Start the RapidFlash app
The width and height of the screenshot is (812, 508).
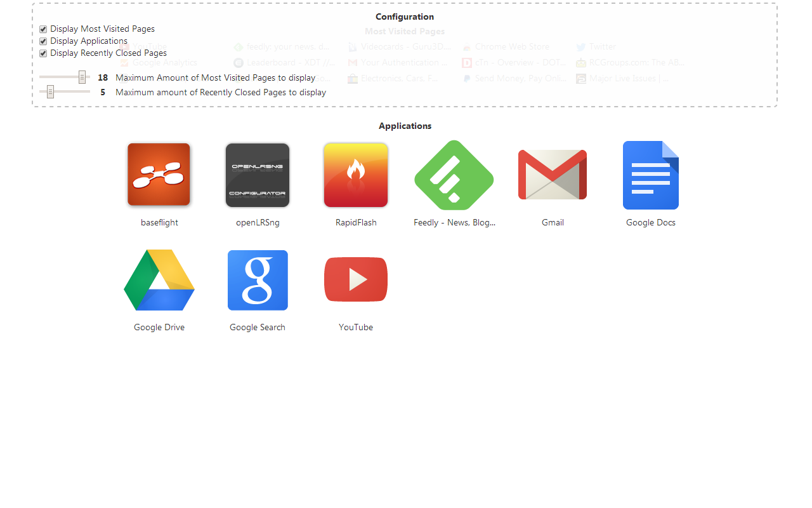(x=356, y=175)
